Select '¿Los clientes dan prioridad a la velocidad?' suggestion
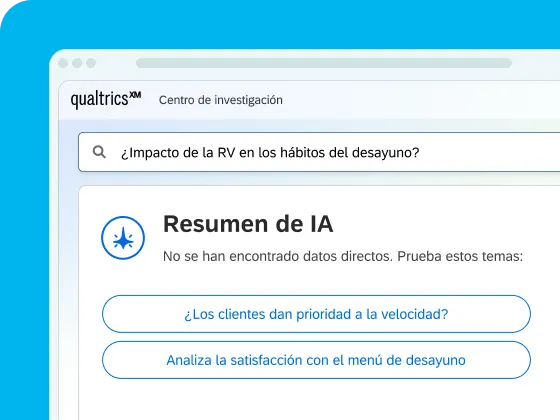560x420 pixels. point(316,314)
